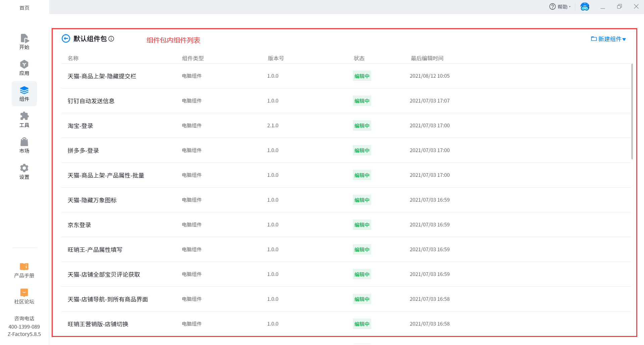644x345 pixels.
Task: Click the info icon next to 默认组件包
Action: 111,39
